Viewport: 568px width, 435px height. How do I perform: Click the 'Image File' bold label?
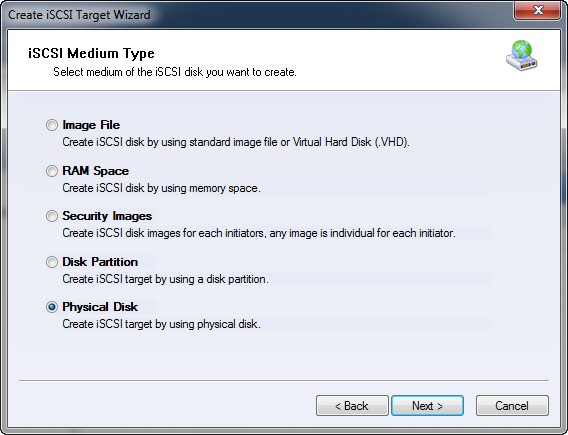click(91, 125)
